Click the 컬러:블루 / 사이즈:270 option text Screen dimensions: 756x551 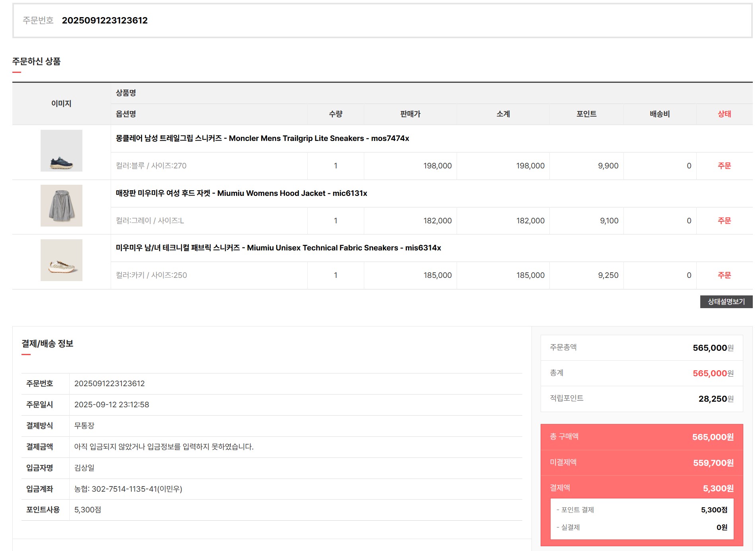coord(151,166)
